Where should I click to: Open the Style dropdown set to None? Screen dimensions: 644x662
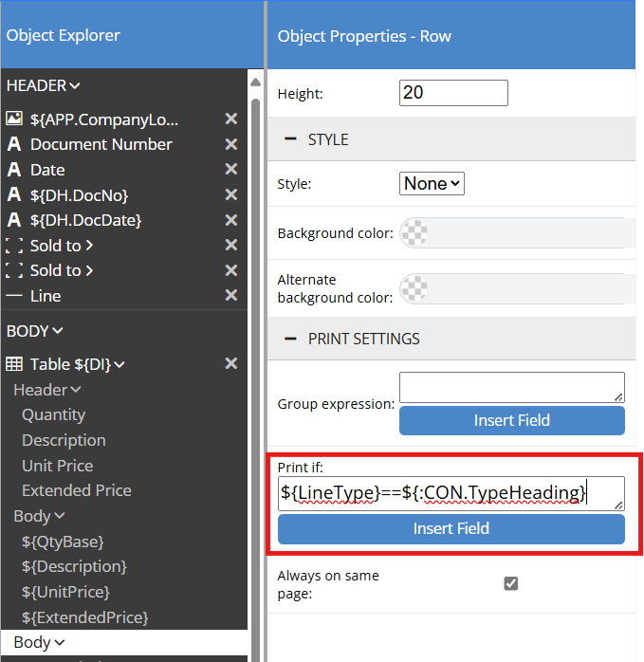click(432, 184)
